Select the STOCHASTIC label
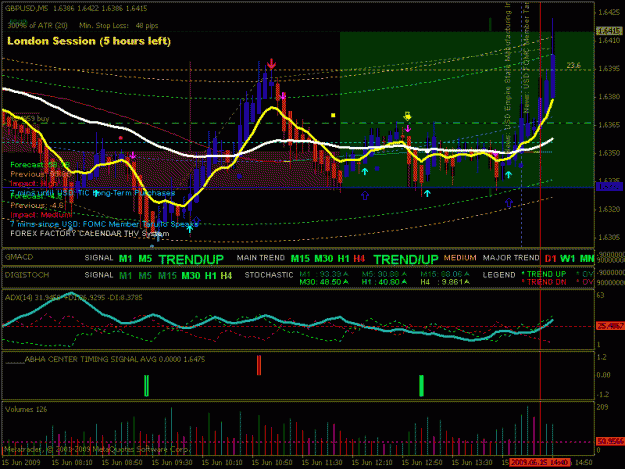 269,275
